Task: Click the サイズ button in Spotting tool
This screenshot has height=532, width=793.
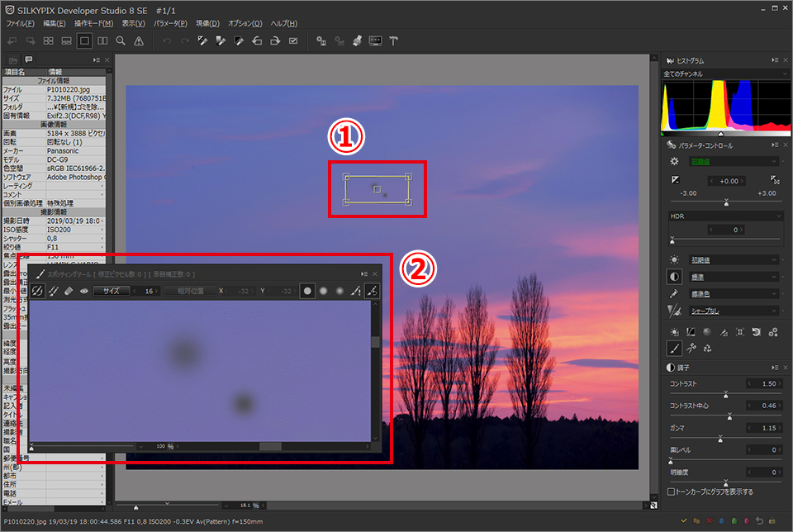Action: pyautogui.click(x=111, y=291)
